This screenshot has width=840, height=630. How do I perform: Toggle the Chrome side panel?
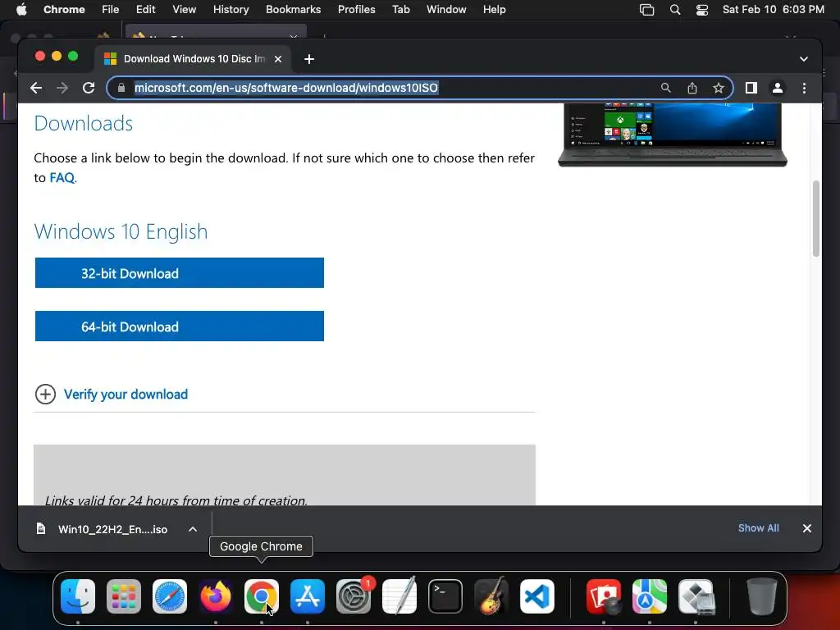pos(751,88)
